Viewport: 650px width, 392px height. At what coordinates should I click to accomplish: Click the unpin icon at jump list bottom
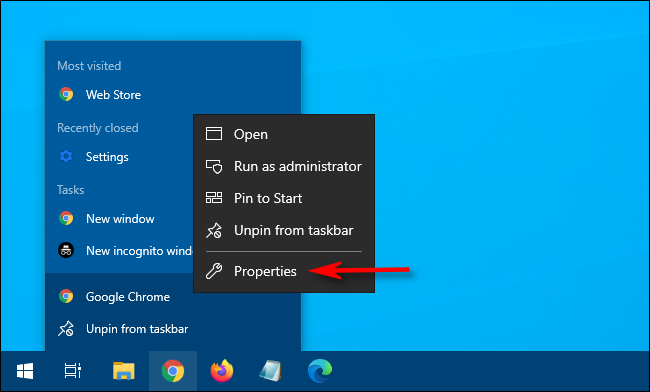click(x=66, y=329)
